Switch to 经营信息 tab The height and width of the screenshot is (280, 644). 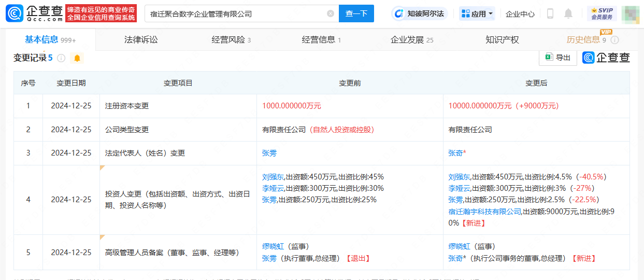coord(321,40)
